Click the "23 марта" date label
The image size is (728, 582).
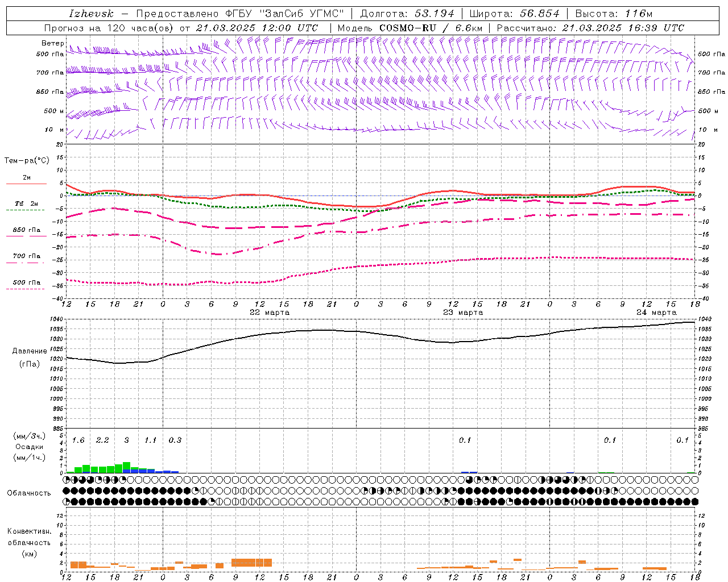pyautogui.click(x=463, y=313)
